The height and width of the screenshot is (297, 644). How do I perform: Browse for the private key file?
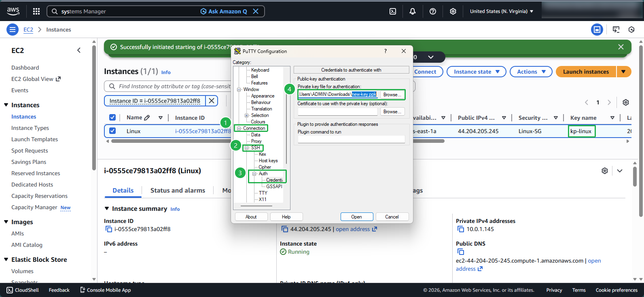pyautogui.click(x=392, y=95)
